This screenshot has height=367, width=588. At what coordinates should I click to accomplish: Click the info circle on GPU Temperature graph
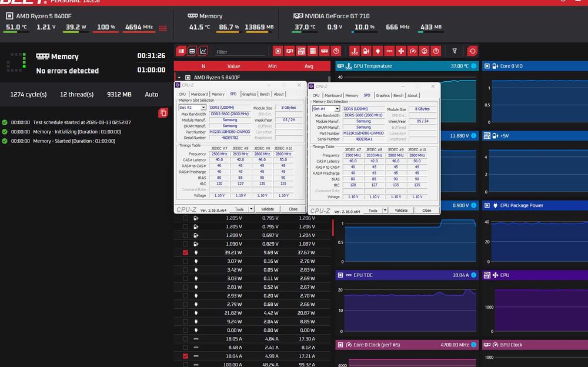pyautogui.click(x=473, y=66)
